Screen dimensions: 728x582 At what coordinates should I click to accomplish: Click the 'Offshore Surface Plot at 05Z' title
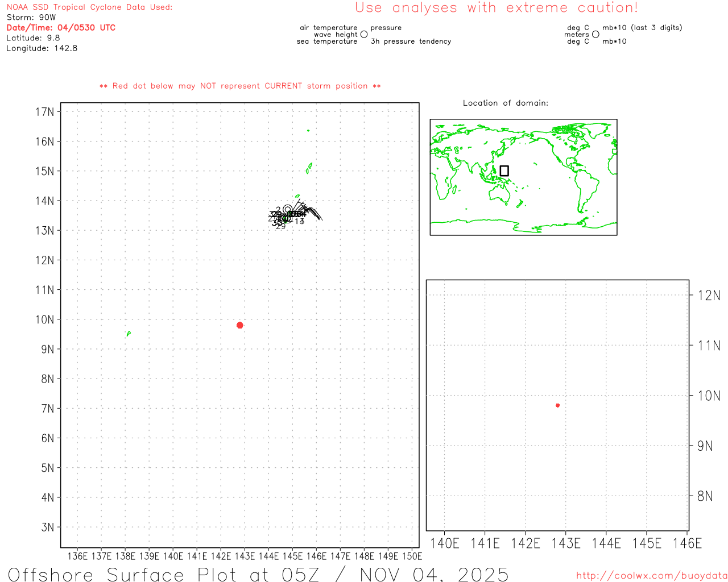click(164, 574)
